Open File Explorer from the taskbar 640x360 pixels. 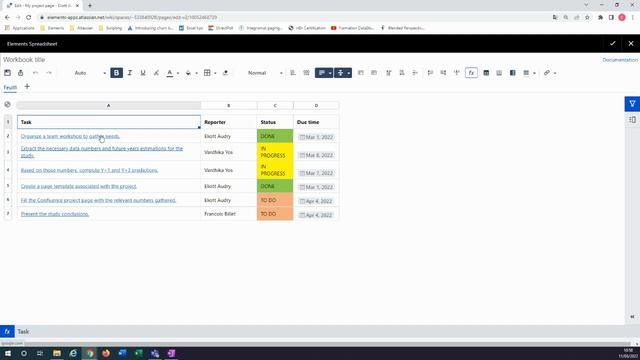point(57,353)
